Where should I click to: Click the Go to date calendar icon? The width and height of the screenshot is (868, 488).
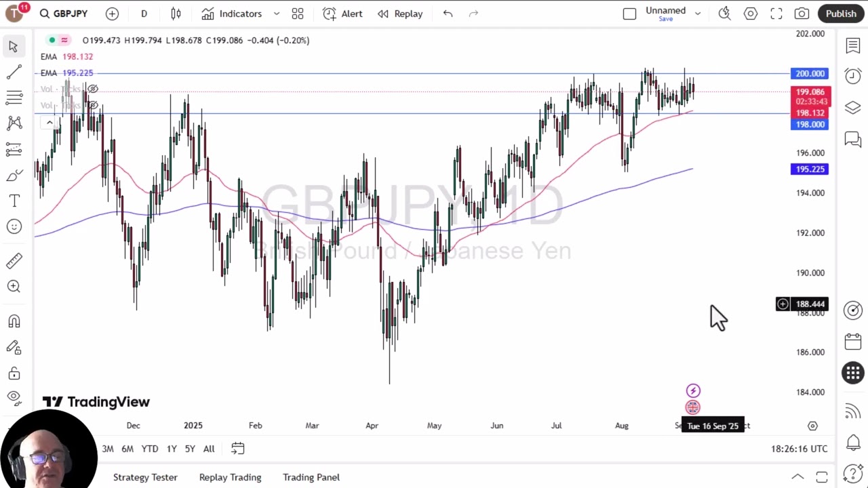tap(237, 449)
